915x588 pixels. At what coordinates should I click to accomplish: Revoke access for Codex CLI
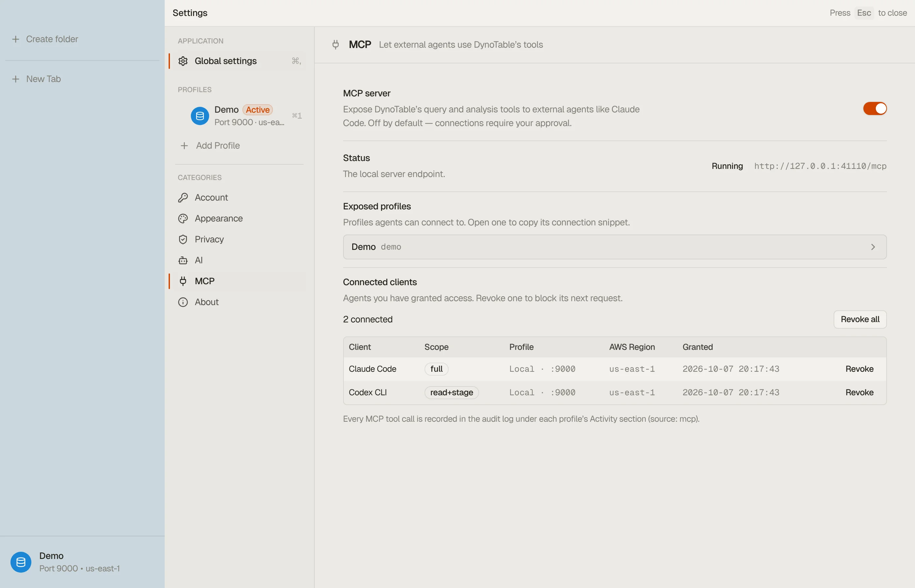859,393
